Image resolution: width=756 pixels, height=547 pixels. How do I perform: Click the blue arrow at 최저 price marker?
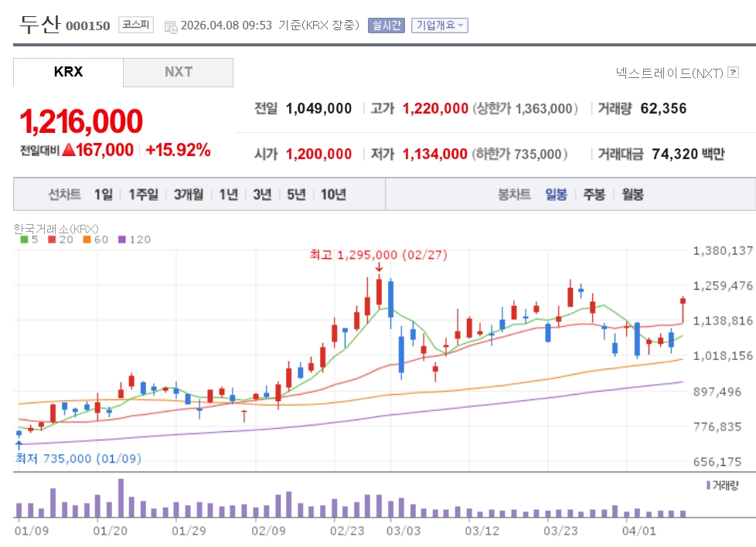pos(19,444)
